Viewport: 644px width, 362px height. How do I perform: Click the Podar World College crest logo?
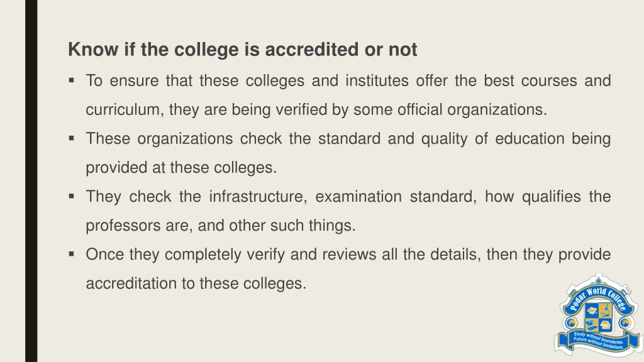pos(598,314)
